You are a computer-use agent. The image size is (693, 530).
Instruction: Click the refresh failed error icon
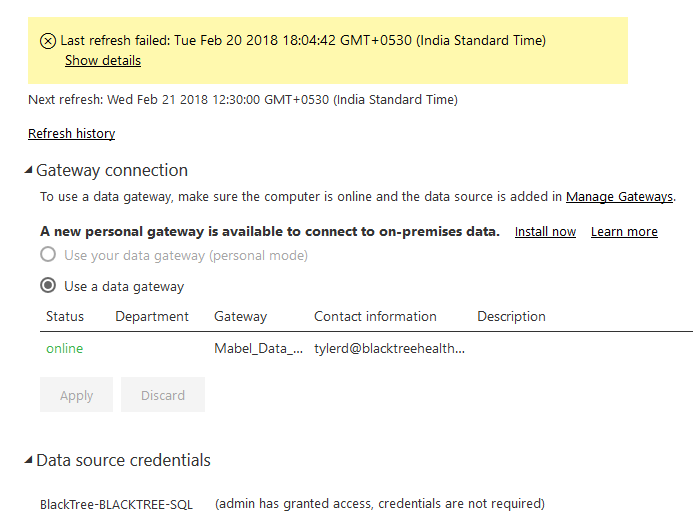coord(48,41)
